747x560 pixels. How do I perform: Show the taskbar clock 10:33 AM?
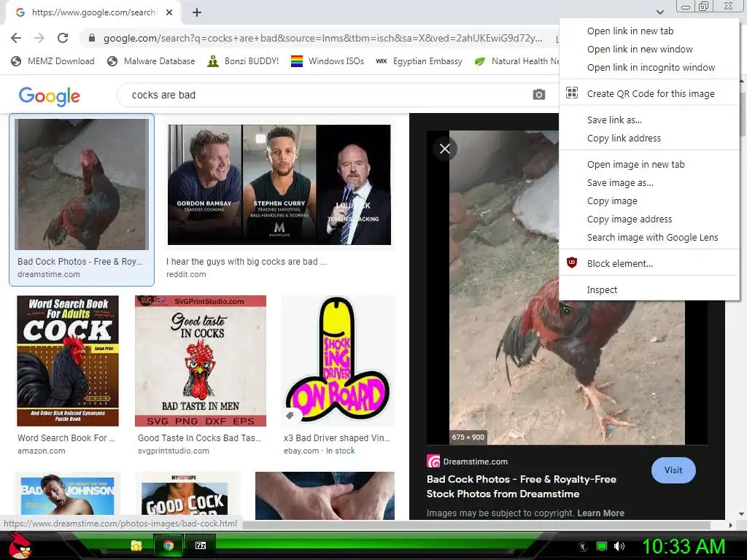[684, 546]
